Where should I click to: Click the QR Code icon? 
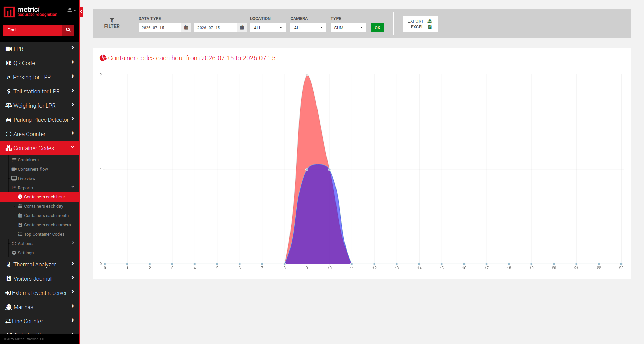coord(9,63)
